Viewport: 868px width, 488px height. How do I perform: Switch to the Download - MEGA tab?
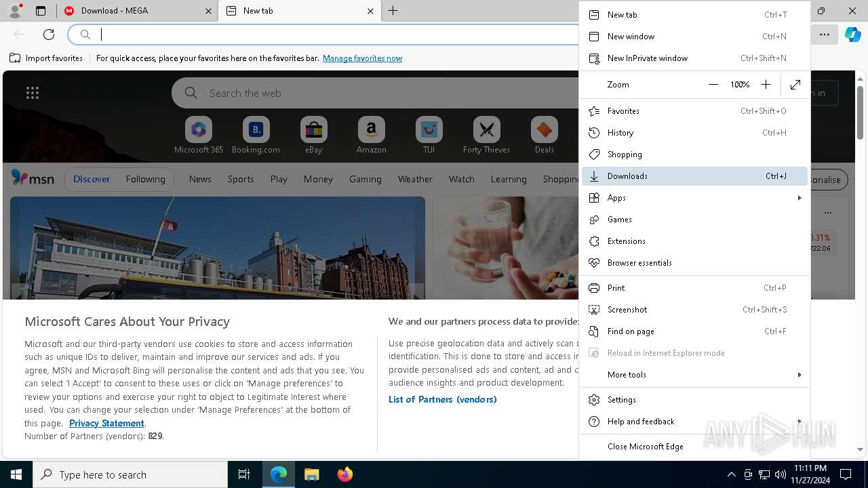click(x=137, y=11)
